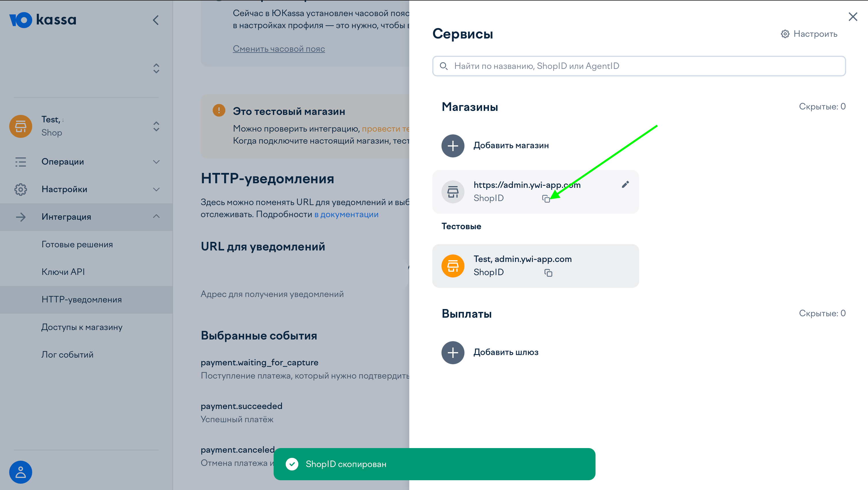Collapse the Интеграция section

(156, 217)
